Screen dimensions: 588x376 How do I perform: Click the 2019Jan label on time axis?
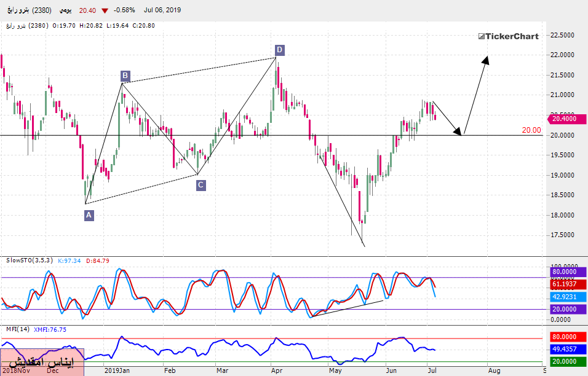117,370
